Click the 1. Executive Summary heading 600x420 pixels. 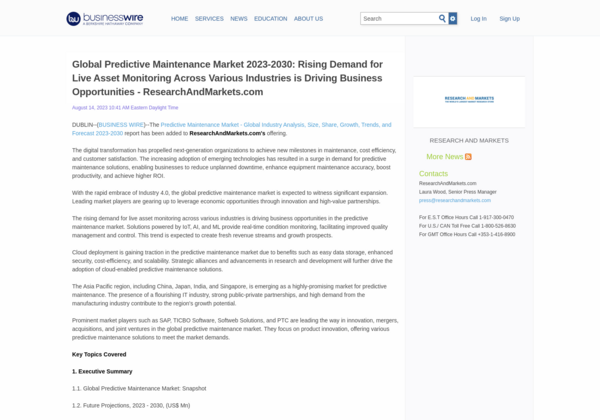click(102, 371)
